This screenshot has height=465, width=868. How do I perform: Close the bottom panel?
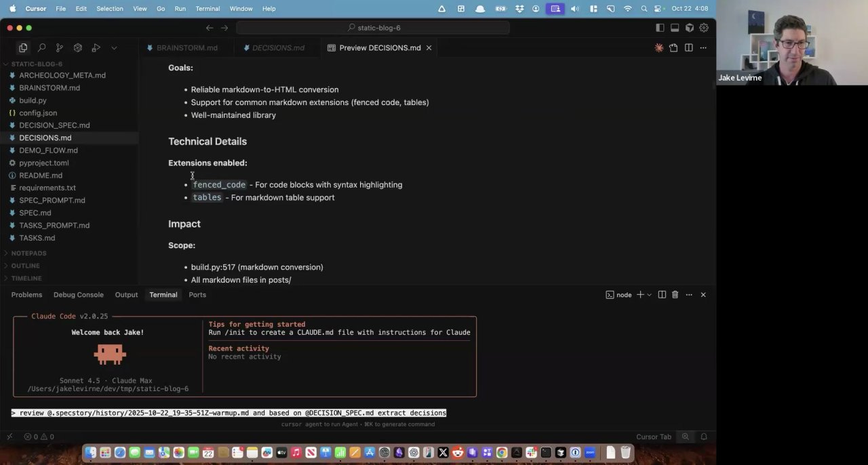[x=703, y=295]
